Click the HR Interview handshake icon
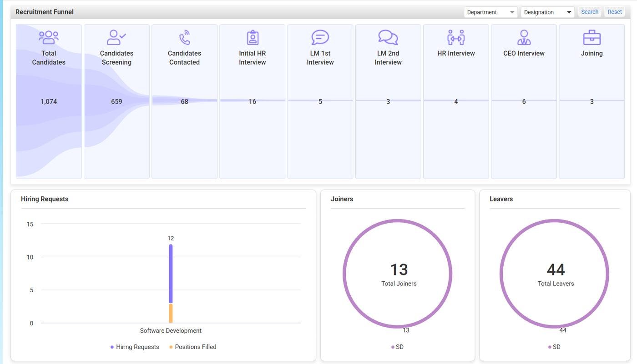This screenshot has width=637, height=364. tap(456, 37)
